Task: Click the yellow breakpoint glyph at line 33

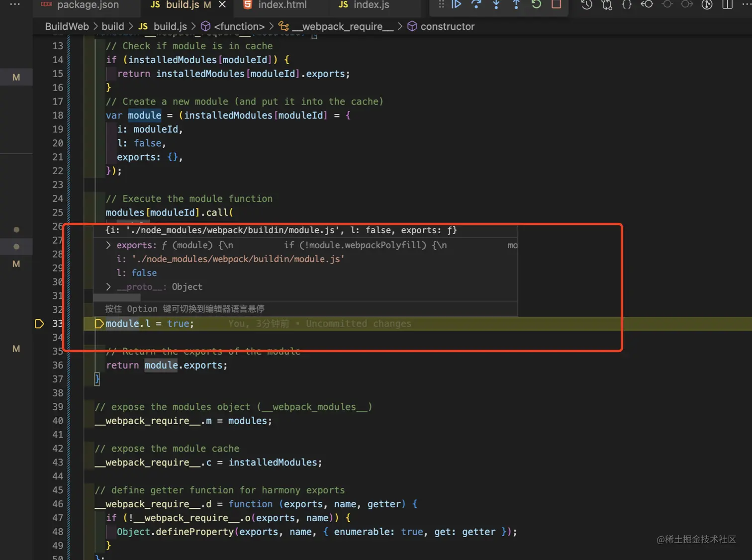Action: [x=39, y=324]
